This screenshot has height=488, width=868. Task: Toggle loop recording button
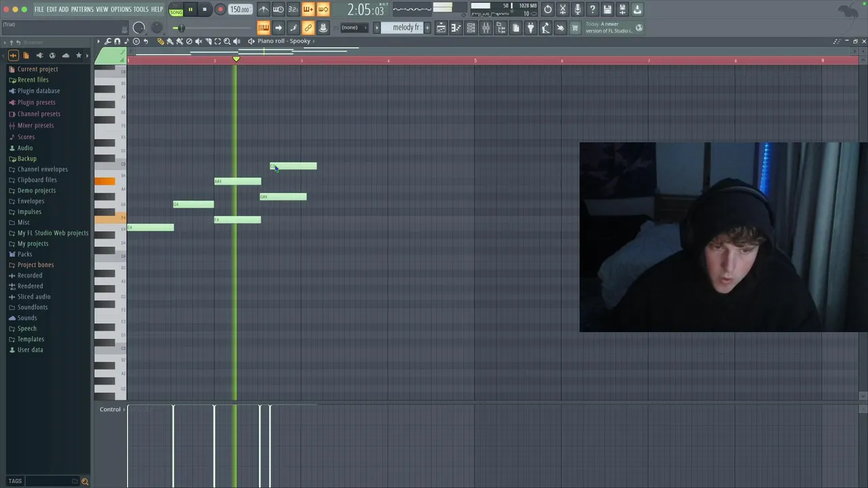point(323,9)
